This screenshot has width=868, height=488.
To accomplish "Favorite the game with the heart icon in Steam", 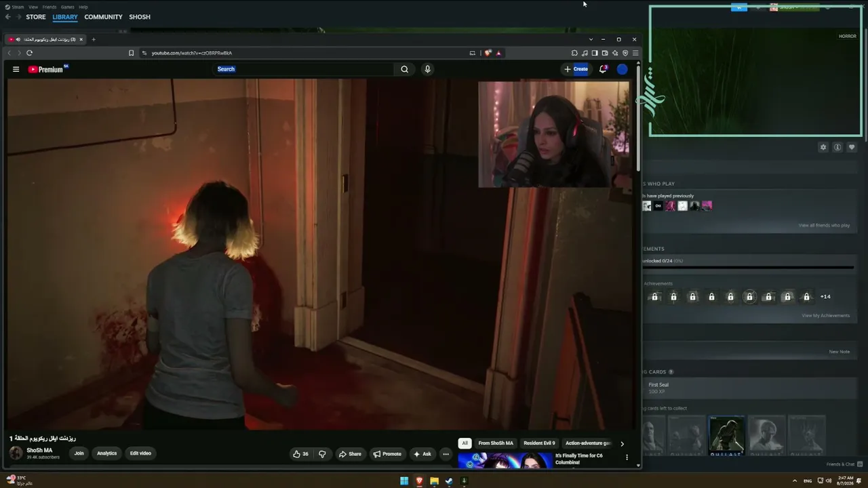I will tap(852, 147).
